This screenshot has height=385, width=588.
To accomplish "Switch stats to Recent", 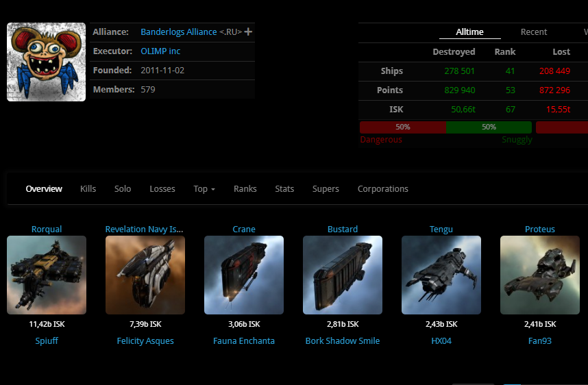I will pyautogui.click(x=533, y=32).
